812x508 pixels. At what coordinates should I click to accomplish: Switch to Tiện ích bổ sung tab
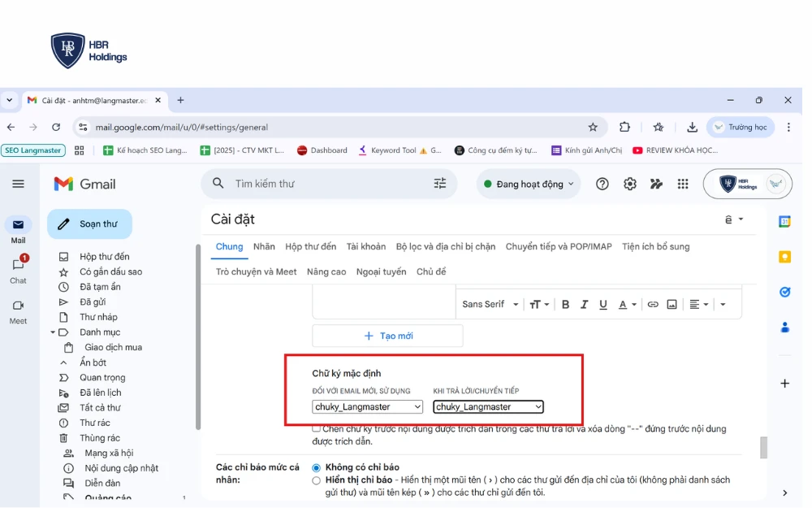pos(655,247)
